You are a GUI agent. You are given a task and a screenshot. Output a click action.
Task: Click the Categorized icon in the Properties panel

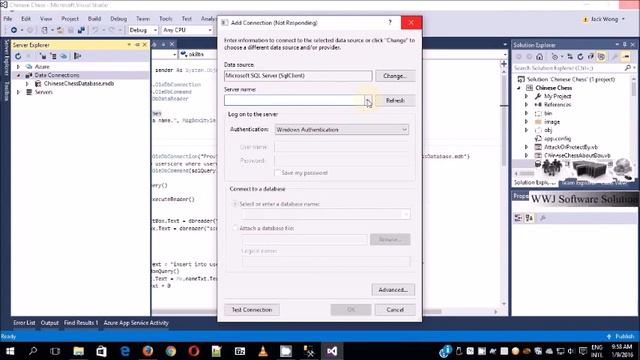[518, 218]
